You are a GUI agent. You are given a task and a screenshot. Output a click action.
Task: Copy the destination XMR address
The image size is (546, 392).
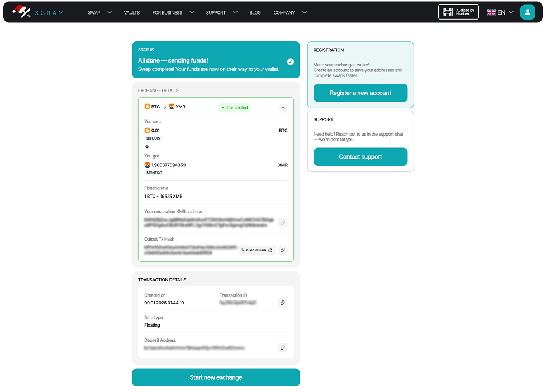coord(283,223)
